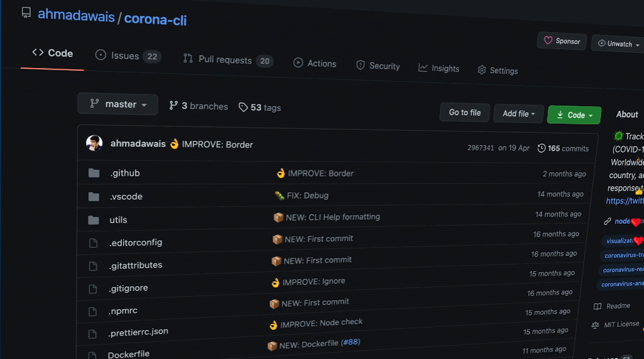
Task: Open the Issues tab
Action: 128,56
